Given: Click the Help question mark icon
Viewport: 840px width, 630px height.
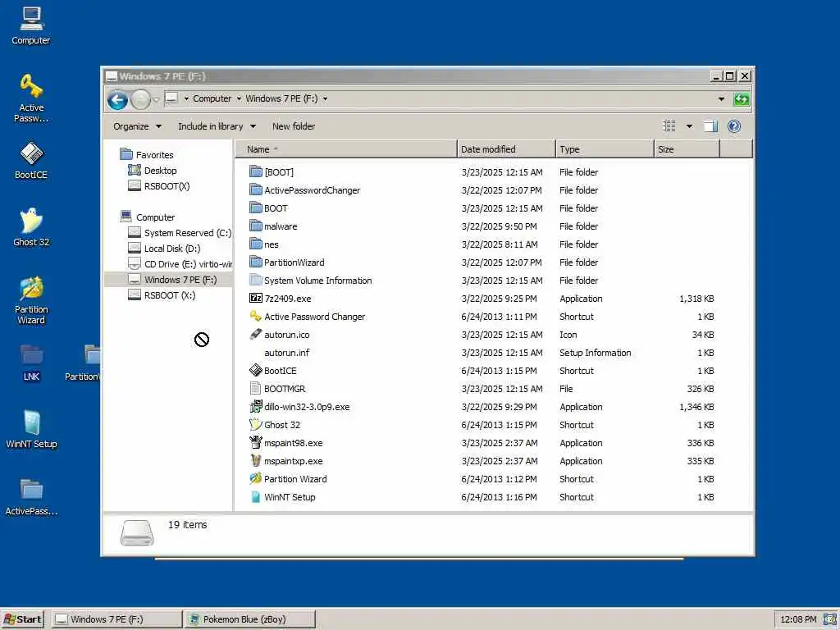Looking at the screenshot, I should 734,126.
